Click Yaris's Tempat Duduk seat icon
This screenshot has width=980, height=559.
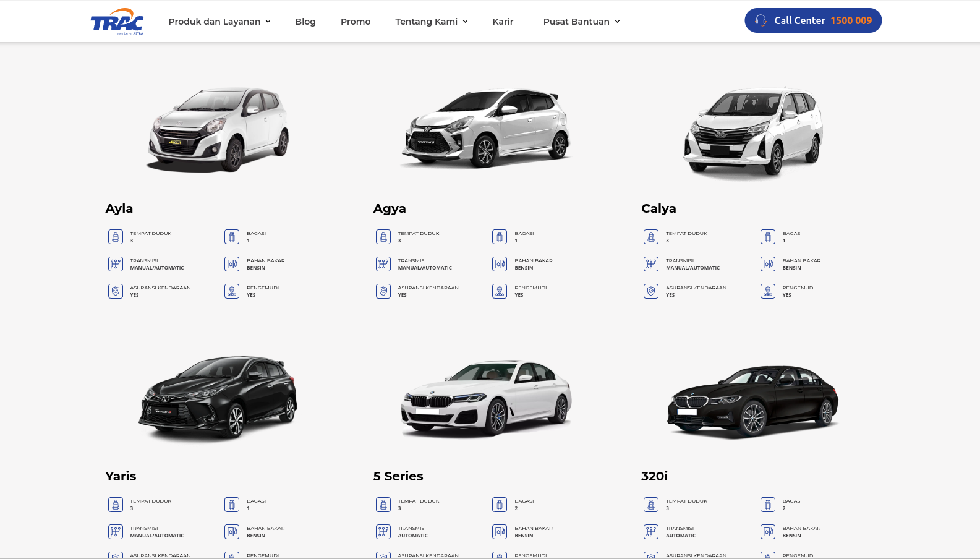pyautogui.click(x=116, y=505)
